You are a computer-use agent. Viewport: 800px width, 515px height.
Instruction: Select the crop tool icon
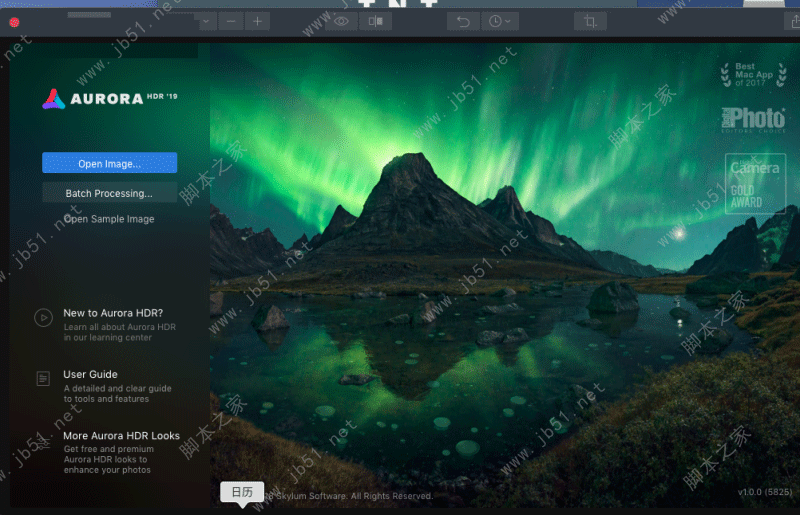(590, 21)
